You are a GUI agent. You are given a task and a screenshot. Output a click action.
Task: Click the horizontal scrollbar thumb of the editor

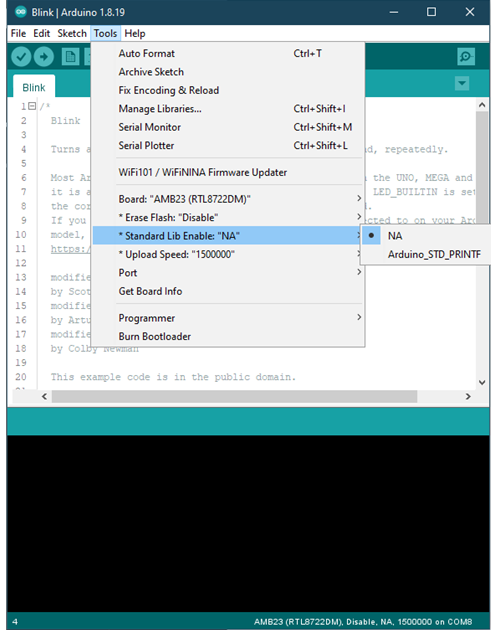coord(234,397)
